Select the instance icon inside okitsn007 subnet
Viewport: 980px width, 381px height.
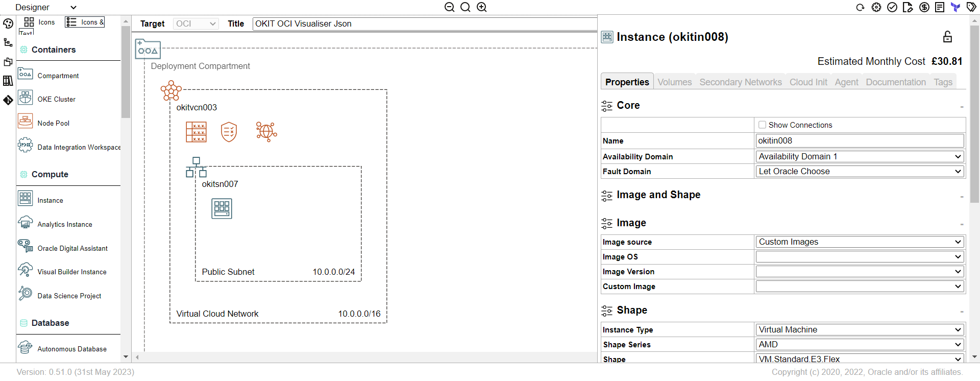pyautogui.click(x=222, y=208)
